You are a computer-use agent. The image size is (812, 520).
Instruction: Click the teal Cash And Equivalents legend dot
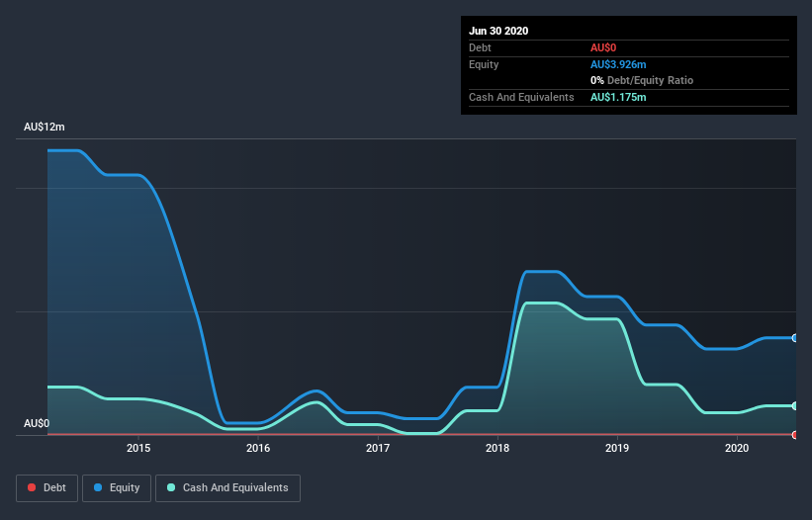[x=171, y=487]
